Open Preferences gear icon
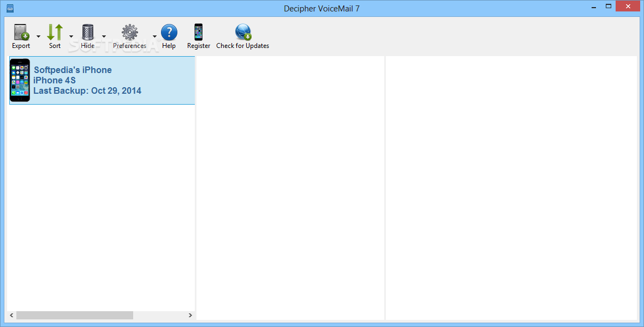The width and height of the screenshot is (644, 327). click(x=130, y=32)
